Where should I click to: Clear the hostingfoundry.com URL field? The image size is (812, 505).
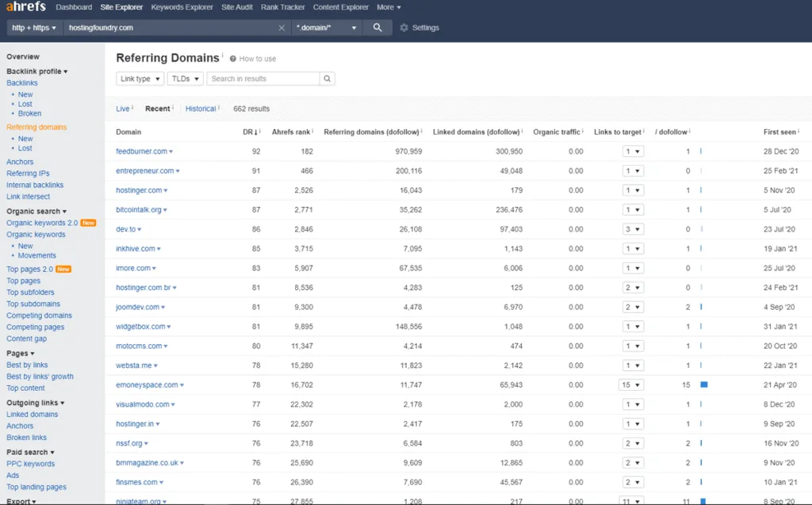(x=282, y=28)
